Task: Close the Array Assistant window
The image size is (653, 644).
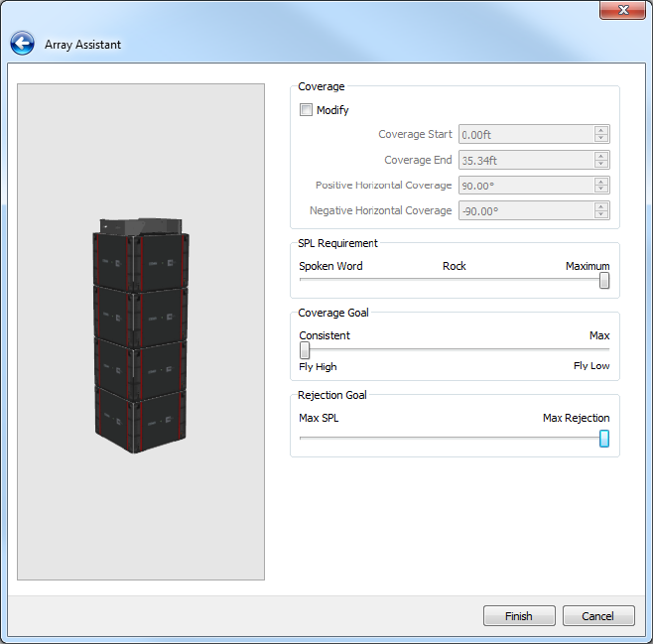Action: pos(623,10)
